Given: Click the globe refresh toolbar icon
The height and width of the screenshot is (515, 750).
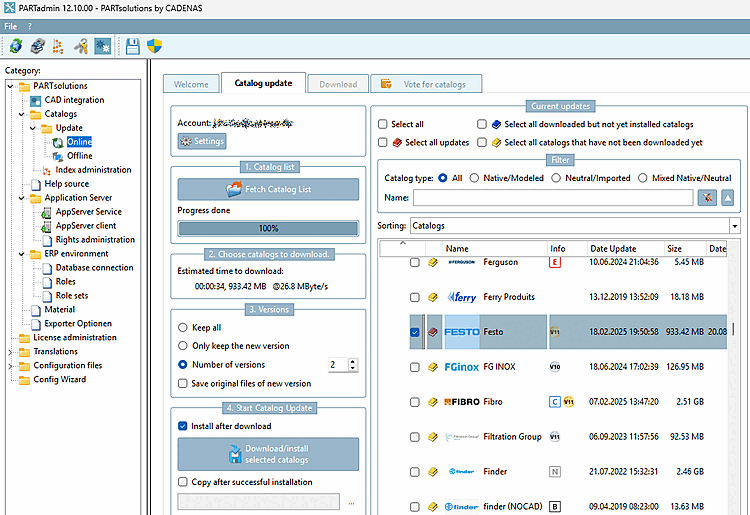Looking at the screenshot, I should [x=16, y=46].
